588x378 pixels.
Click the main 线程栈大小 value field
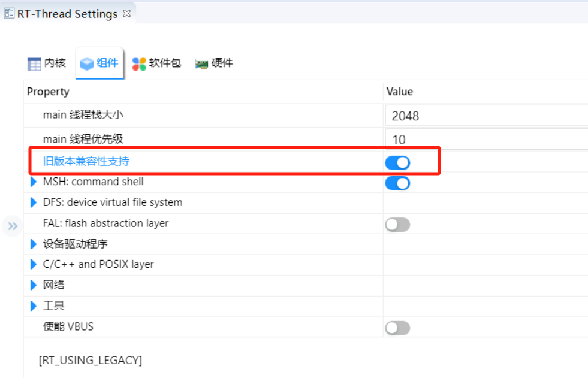(486, 116)
